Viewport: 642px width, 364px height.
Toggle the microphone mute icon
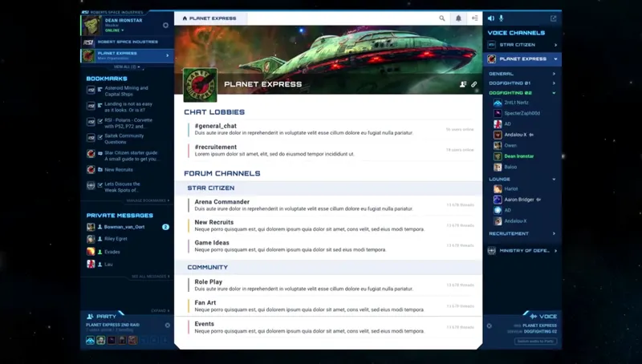point(502,18)
